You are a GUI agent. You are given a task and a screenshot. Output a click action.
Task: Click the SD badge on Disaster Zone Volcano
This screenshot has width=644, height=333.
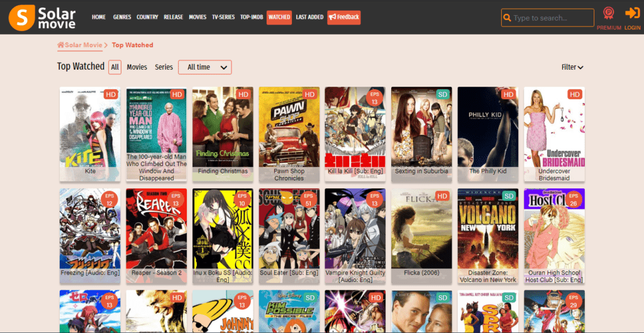coord(509,196)
